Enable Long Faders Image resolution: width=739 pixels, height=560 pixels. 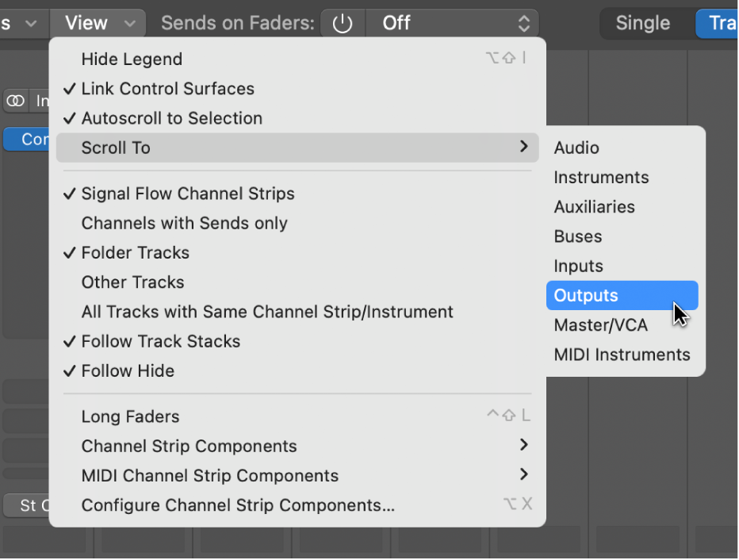(x=130, y=416)
